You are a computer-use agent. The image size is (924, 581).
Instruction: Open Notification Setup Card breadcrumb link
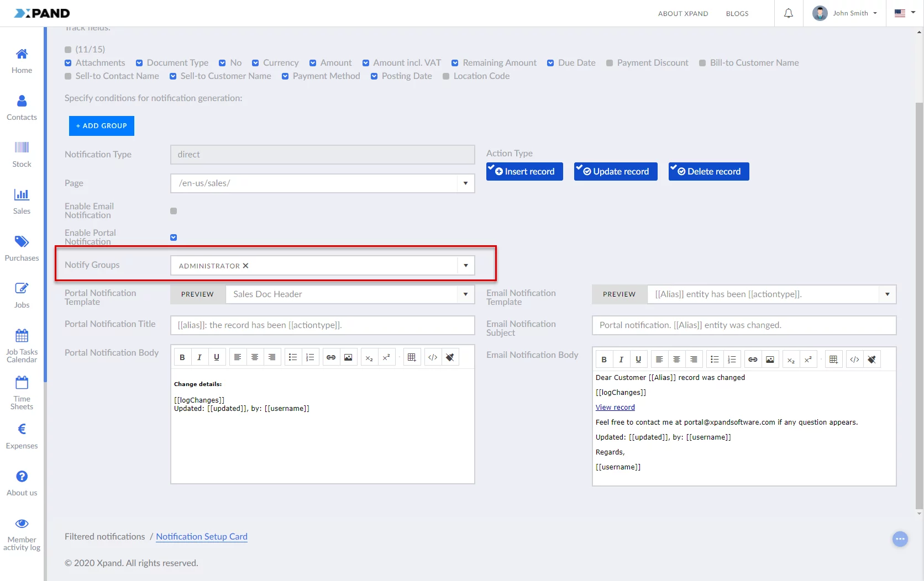[x=202, y=536]
